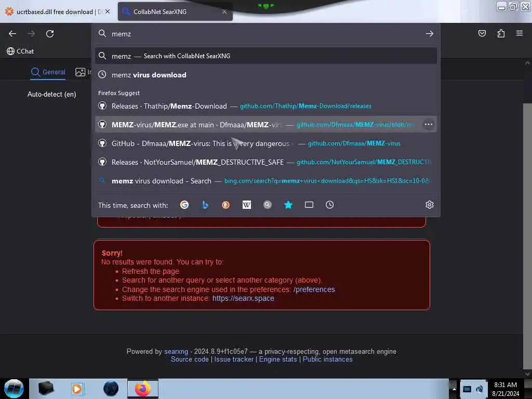Click the 'Firefox Suggest' heading text
The image size is (532, 399).
point(119,93)
